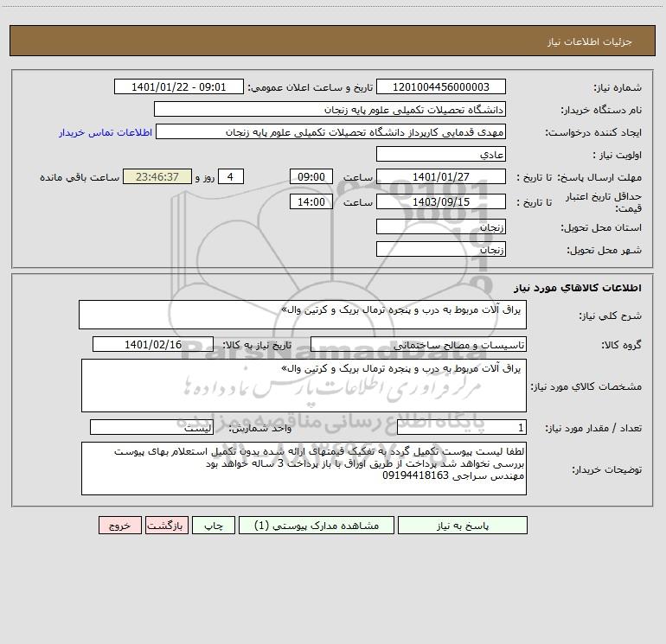
Task: Click remaining days field showing 4
Action: click(x=231, y=176)
